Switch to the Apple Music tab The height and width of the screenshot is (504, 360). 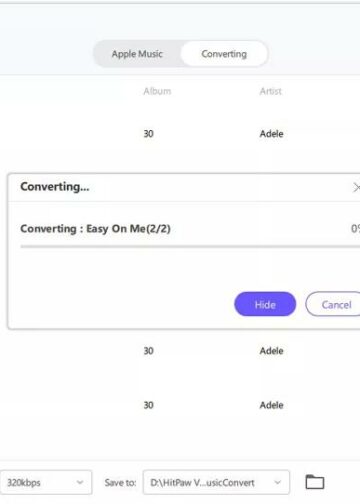pyautogui.click(x=137, y=54)
